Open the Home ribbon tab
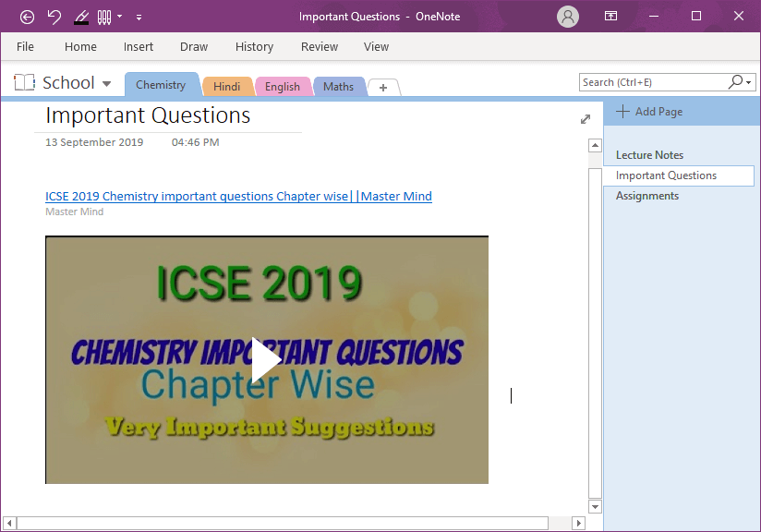 tap(80, 46)
